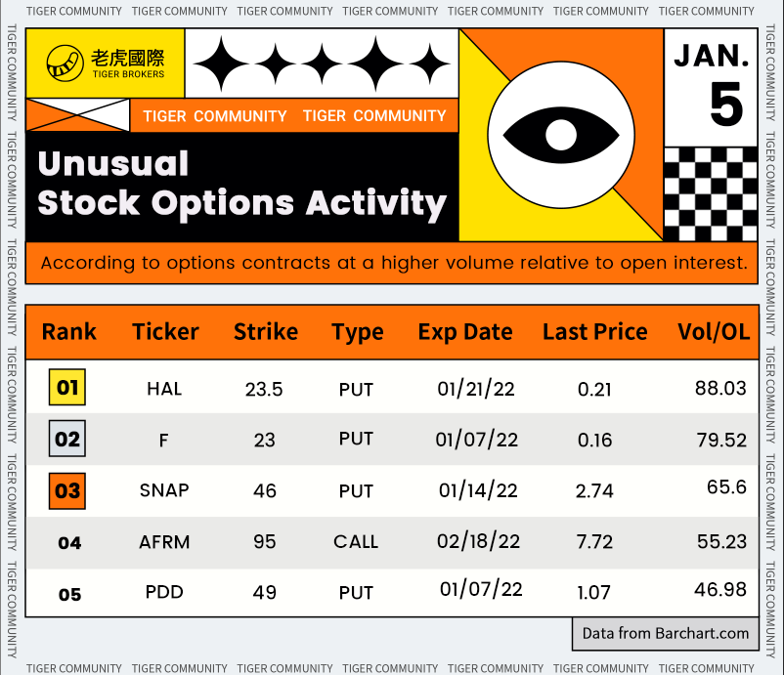Click the Exp Date column header
Screen dimensions: 784x675
pyautogui.click(x=465, y=332)
